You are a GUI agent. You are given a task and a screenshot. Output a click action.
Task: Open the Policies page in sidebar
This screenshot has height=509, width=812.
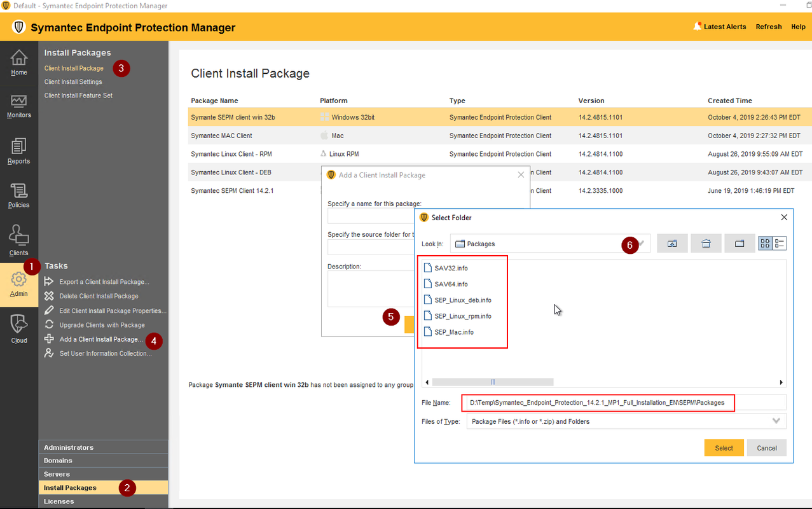pos(19,195)
